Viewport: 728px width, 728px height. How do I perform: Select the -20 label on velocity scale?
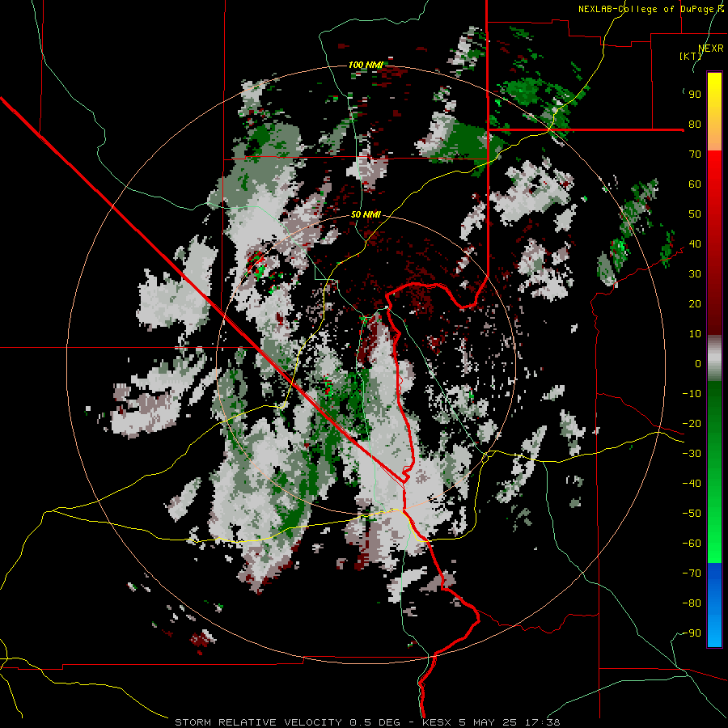pos(692,423)
